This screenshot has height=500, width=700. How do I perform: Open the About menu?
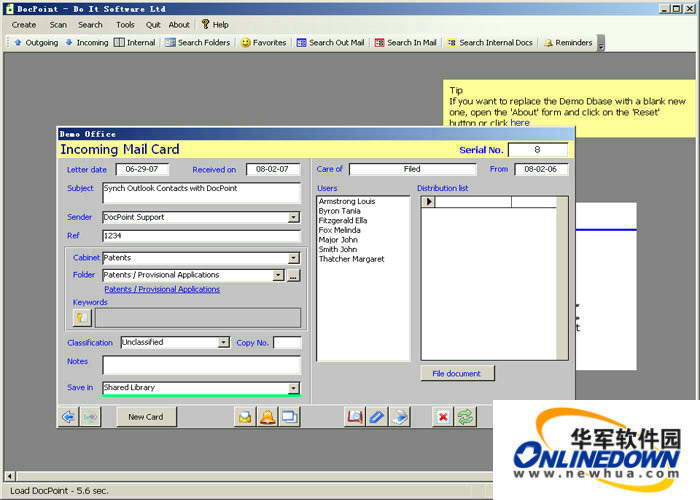click(179, 25)
